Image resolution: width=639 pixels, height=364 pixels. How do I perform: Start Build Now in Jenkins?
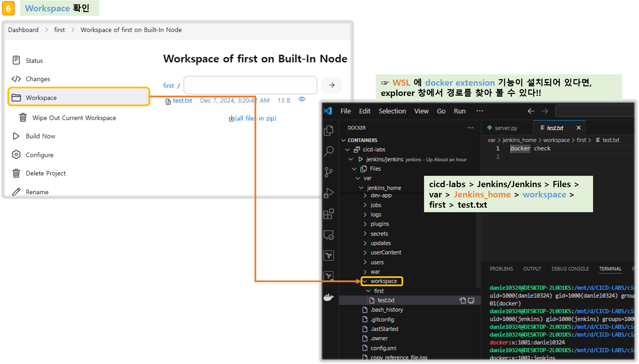point(34,136)
